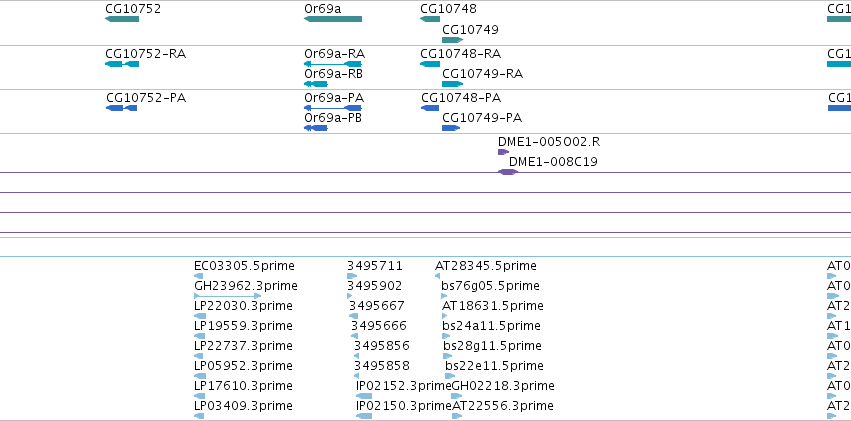The image size is (851, 421).
Task: Select feature 3495666
Action: 354,336
